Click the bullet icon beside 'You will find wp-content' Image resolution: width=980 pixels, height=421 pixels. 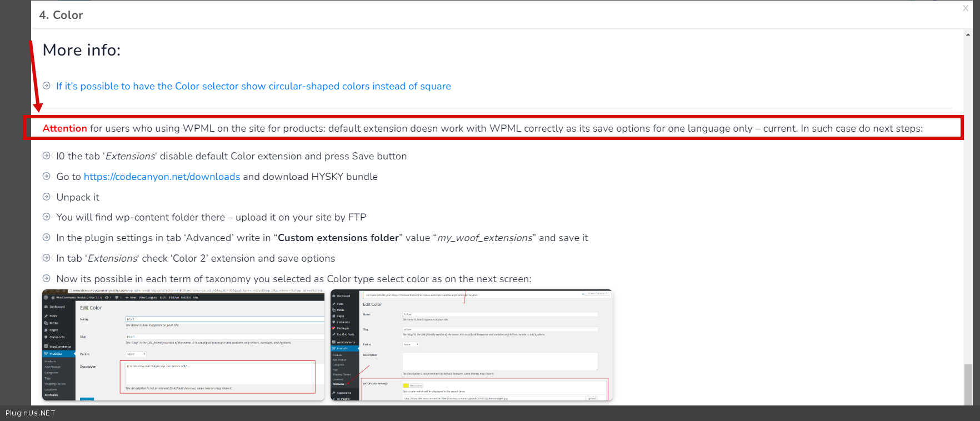pyautogui.click(x=47, y=217)
